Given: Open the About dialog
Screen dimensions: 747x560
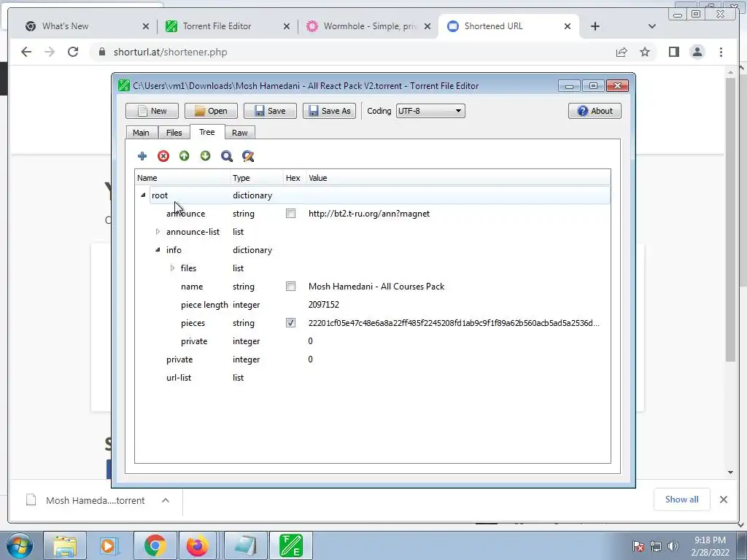Looking at the screenshot, I should pos(595,111).
